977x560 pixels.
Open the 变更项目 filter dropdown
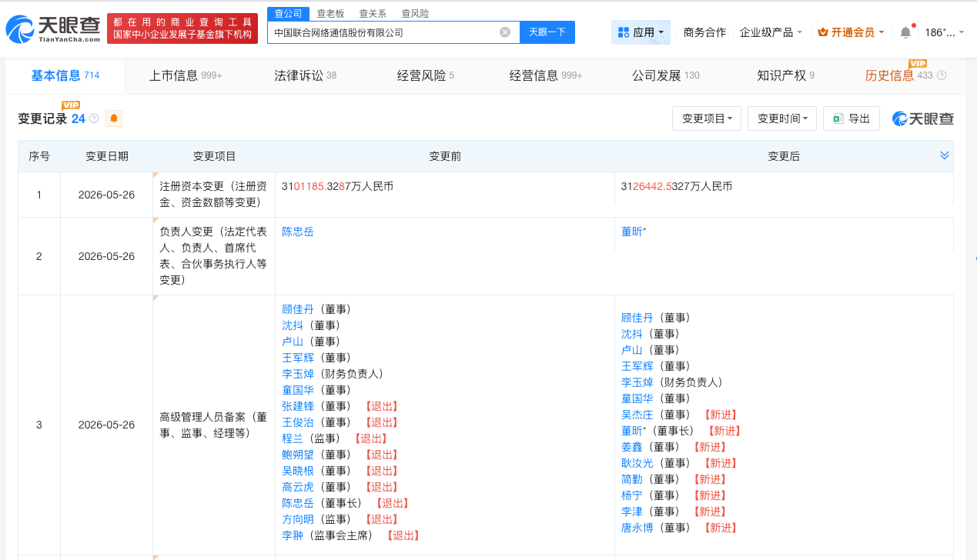click(707, 118)
